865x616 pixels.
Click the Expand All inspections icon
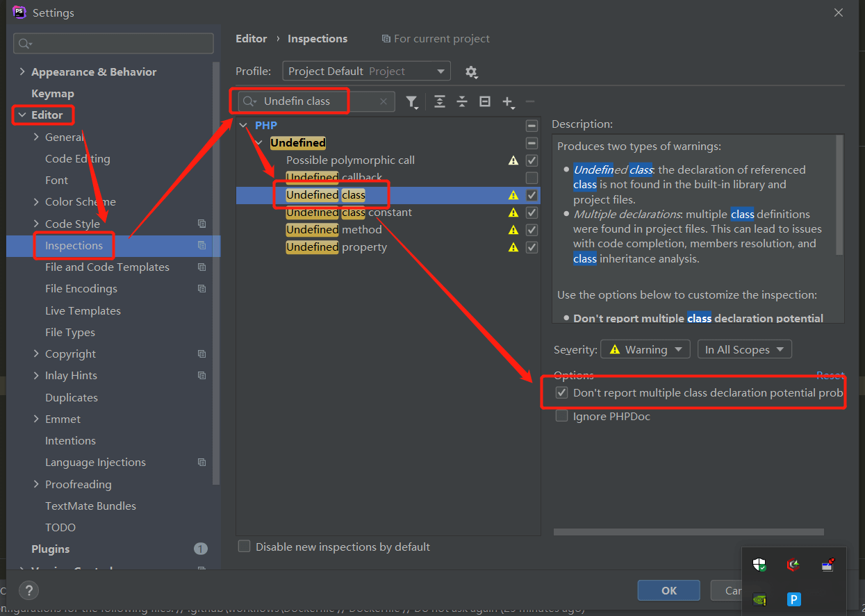tap(439, 102)
